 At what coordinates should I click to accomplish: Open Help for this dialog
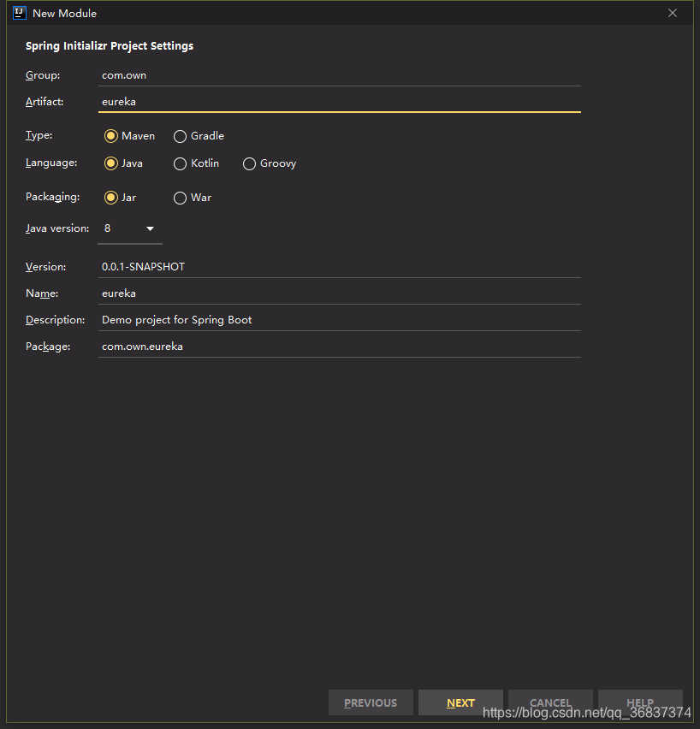click(x=640, y=702)
